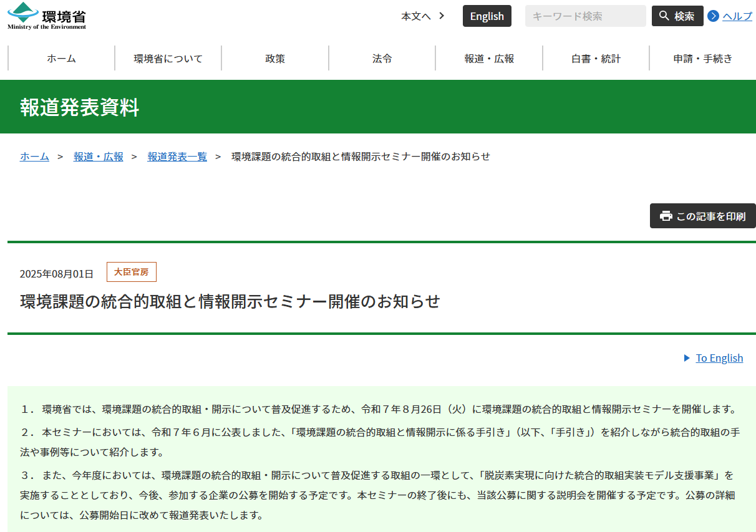This screenshot has height=532, width=756.
Task: Select 白書・統計 in the navigation bar
Action: 596,59
